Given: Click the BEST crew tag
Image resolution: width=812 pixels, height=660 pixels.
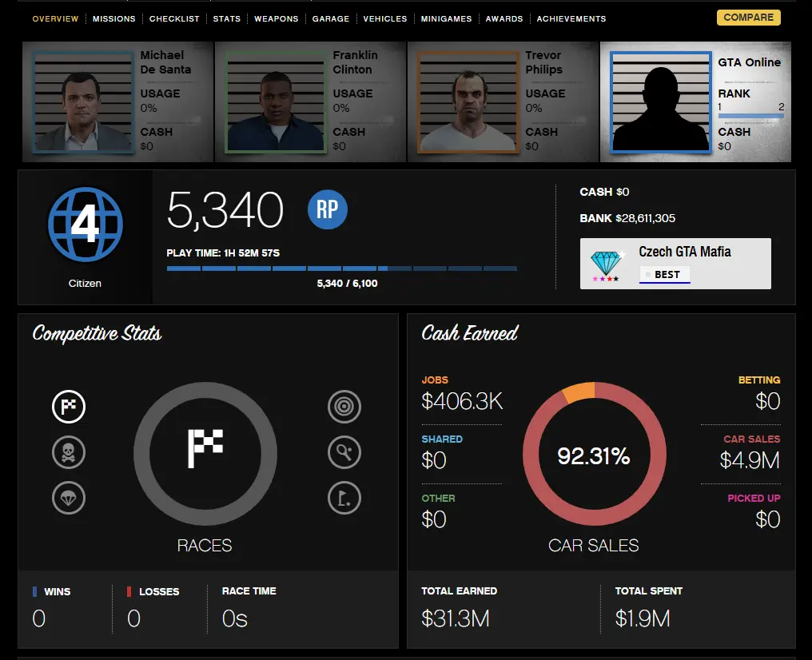Looking at the screenshot, I should pyautogui.click(x=665, y=274).
